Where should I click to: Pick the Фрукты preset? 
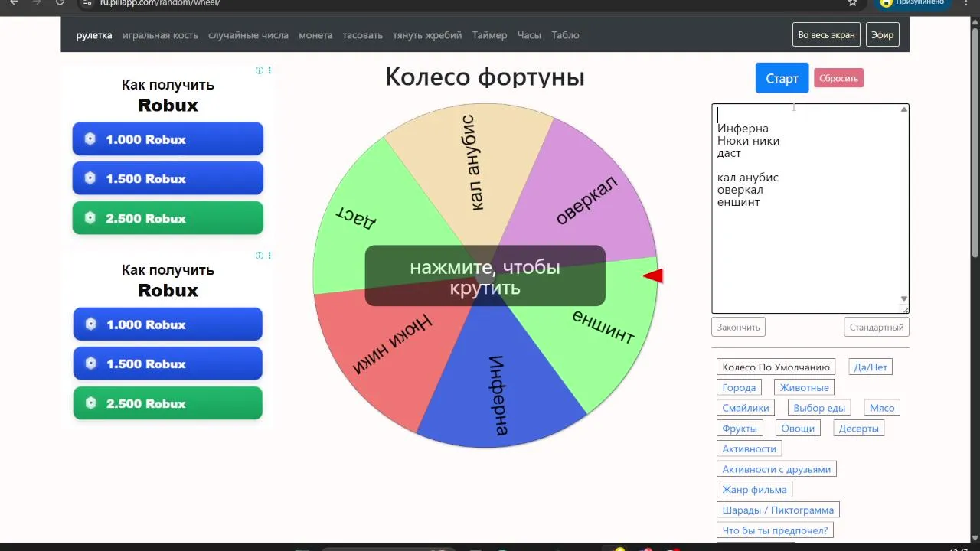[740, 428]
